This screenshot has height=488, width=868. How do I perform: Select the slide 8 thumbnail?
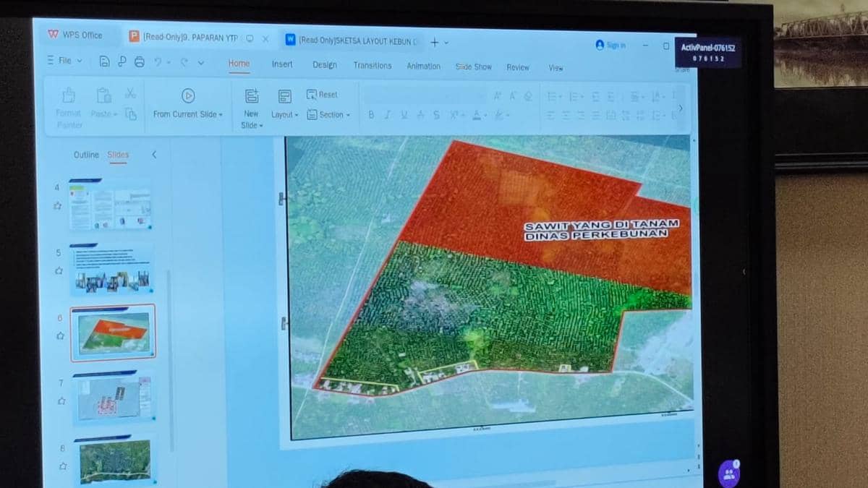click(x=116, y=461)
